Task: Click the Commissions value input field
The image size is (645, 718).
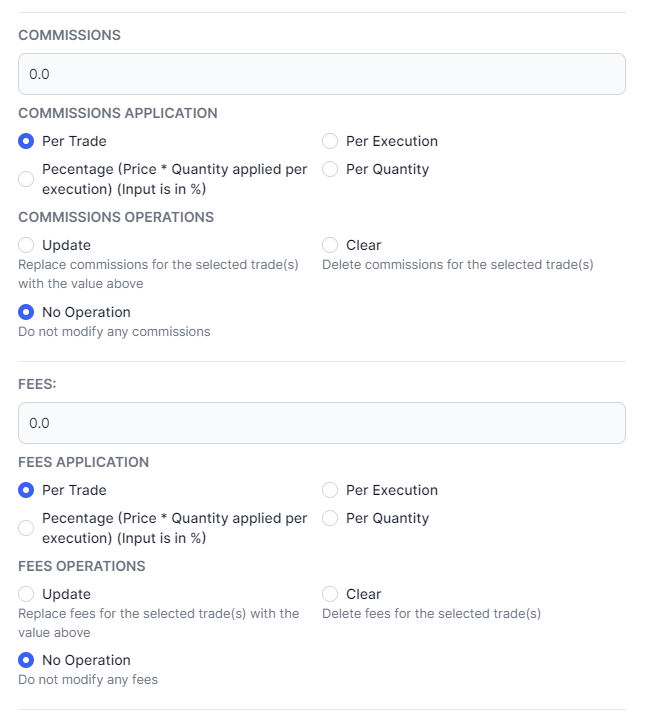Action: [321, 74]
